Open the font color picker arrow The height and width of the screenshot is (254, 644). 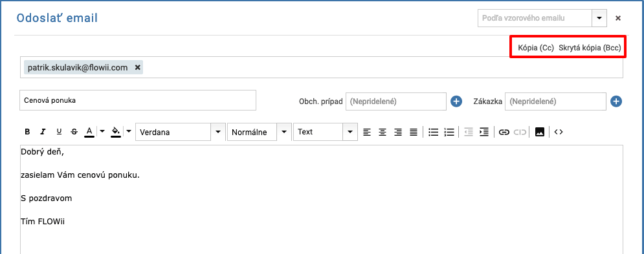click(102, 132)
